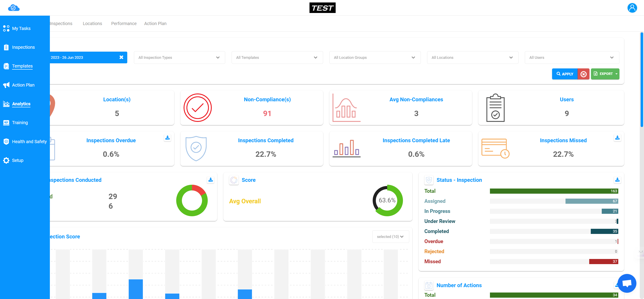Viewport: 644px width, 299px height.
Task: Click the Inspections clipboard sidebar icon
Action: (6, 47)
